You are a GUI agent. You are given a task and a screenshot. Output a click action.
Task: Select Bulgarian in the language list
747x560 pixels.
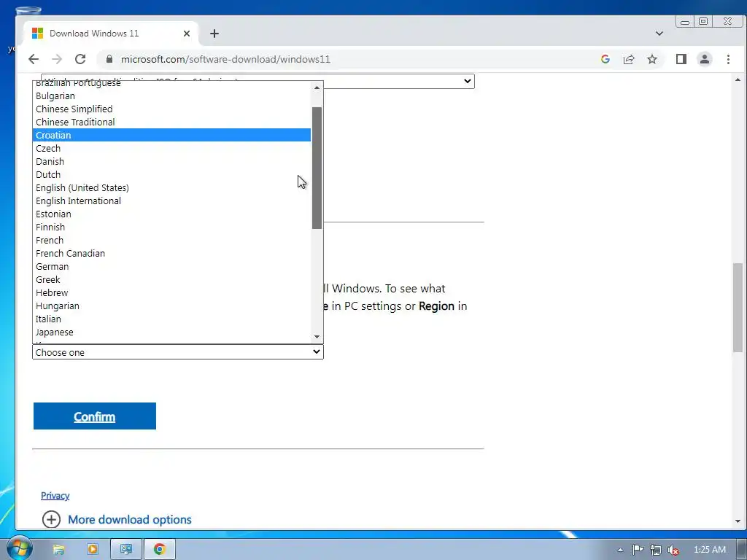171,96
